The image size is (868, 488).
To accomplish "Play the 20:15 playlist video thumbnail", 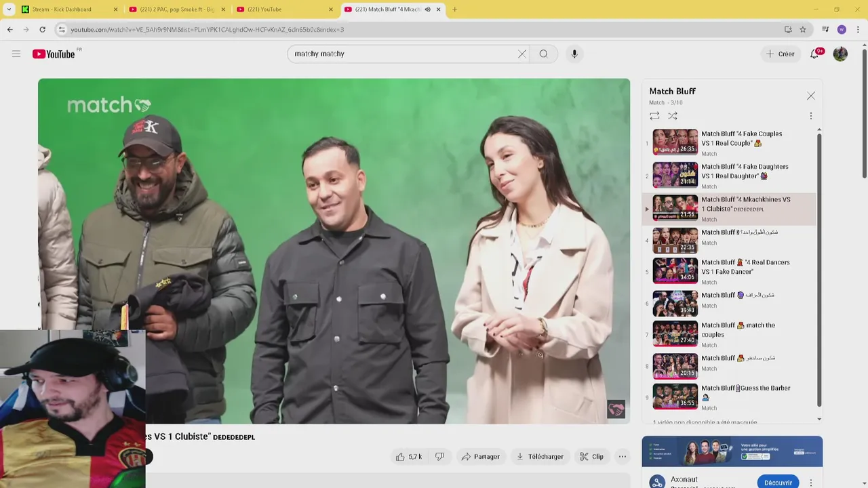I will tap(675, 366).
